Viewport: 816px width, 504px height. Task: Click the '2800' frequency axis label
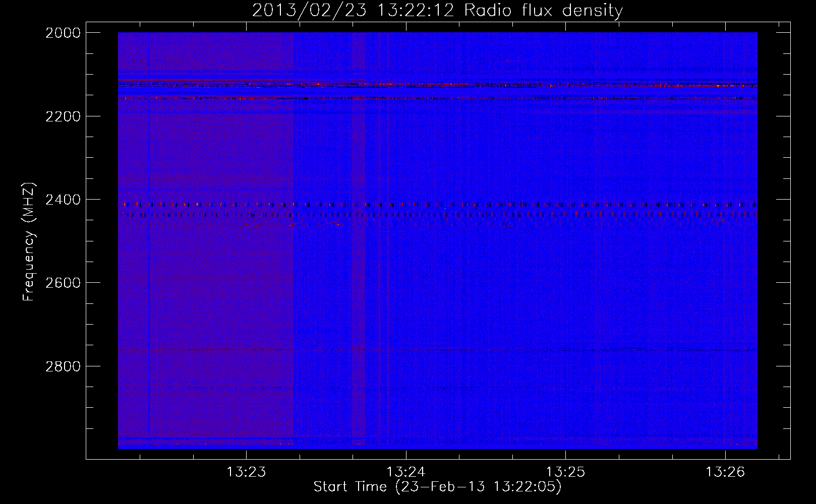coord(63,366)
